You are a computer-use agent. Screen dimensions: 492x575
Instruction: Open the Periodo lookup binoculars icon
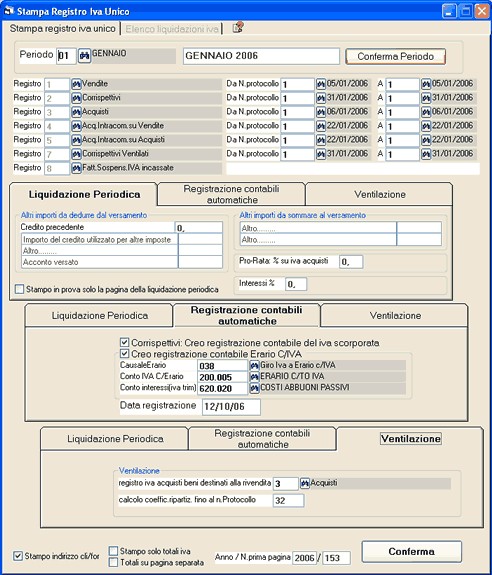84,56
